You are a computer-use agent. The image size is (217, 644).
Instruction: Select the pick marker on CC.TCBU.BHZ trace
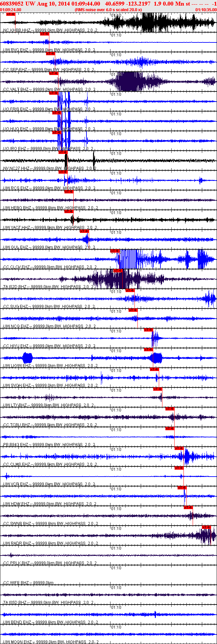pyautogui.click(x=170, y=409)
